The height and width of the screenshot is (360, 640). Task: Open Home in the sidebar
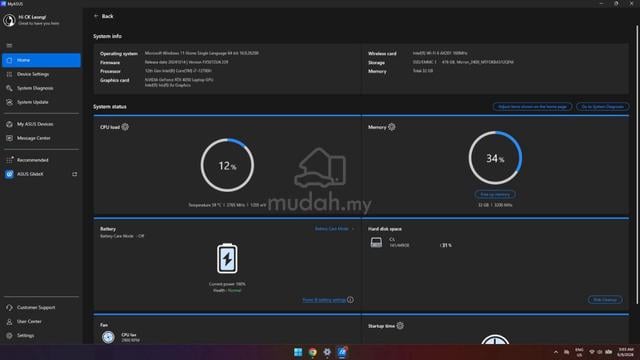[x=41, y=60]
